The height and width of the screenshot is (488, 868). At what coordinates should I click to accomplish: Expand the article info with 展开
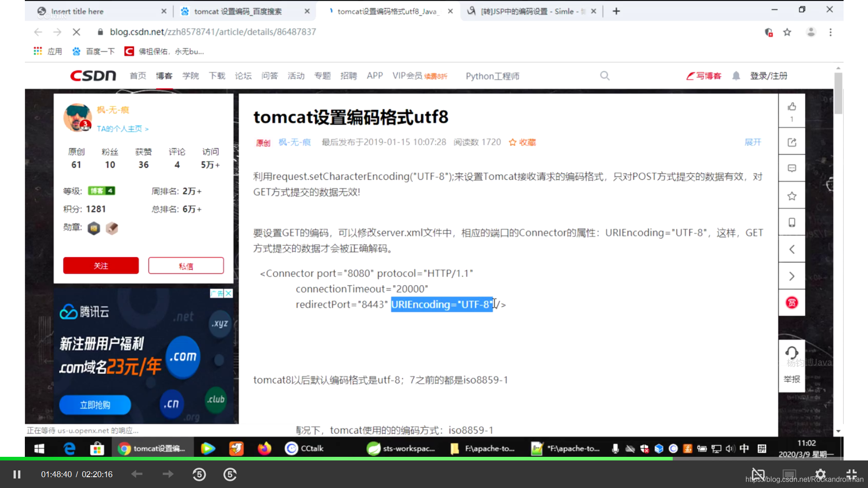[753, 142]
